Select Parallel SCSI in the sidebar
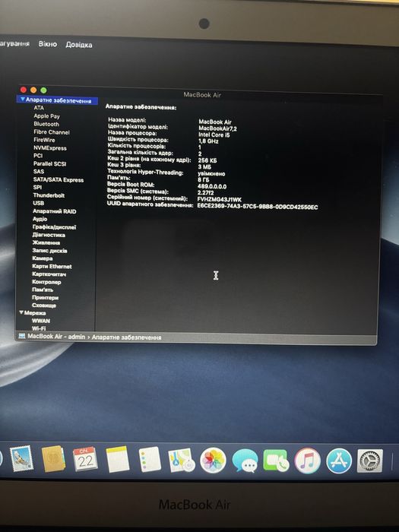The height and width of the screenshot is (532, 399). click(49, 164)
